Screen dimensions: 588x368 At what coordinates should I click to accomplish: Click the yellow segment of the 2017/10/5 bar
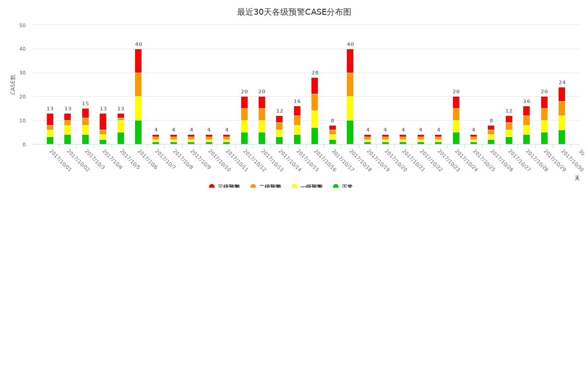point(121,126)
